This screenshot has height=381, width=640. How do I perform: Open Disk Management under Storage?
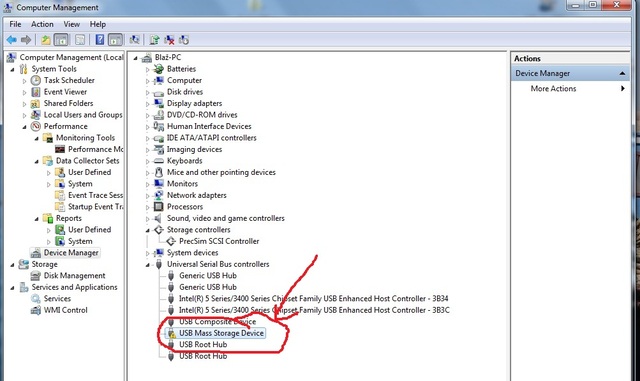pos(74,276)
